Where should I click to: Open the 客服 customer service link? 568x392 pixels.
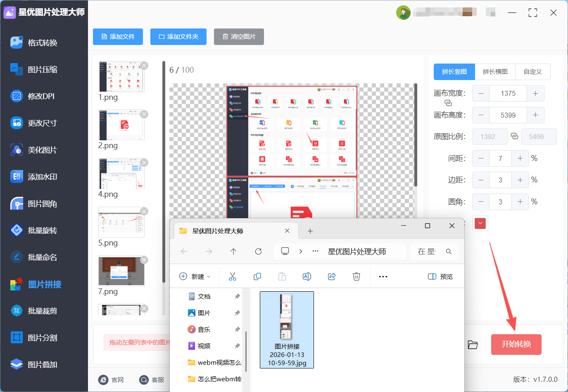[152, 380]
